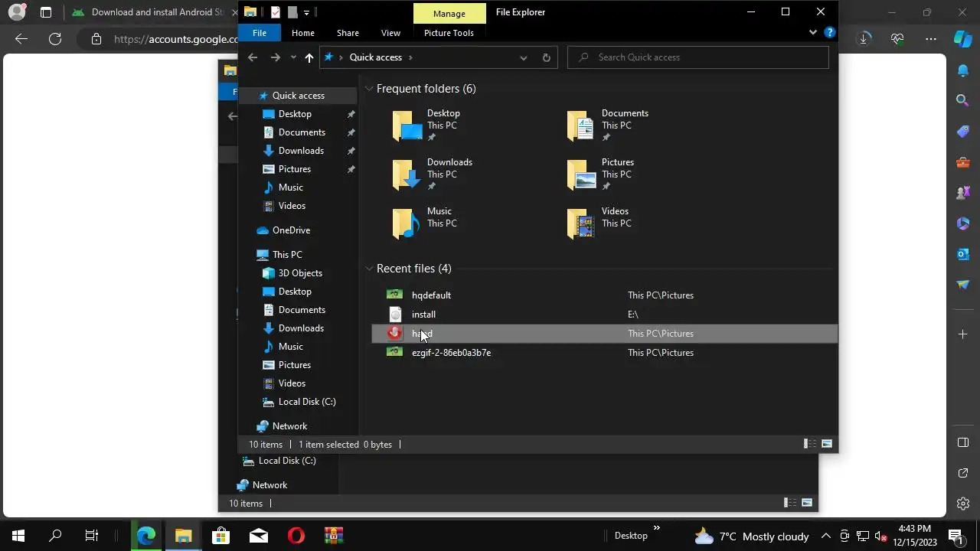The image size is (980, 551).
Task: Open File Explorer Help icon
Action: [x=830, y=33]
